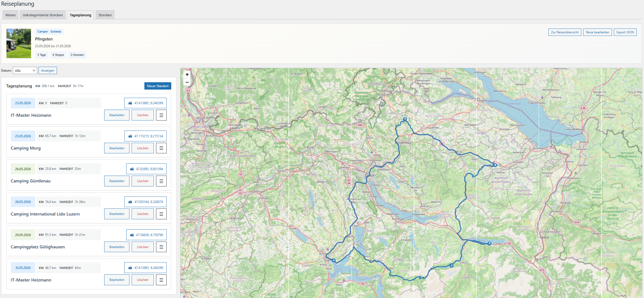Image resolution: width=644 pixels, height=298 pixels.
Task: Click map marker number 4 near Luzern
Action: click(334, 260)
